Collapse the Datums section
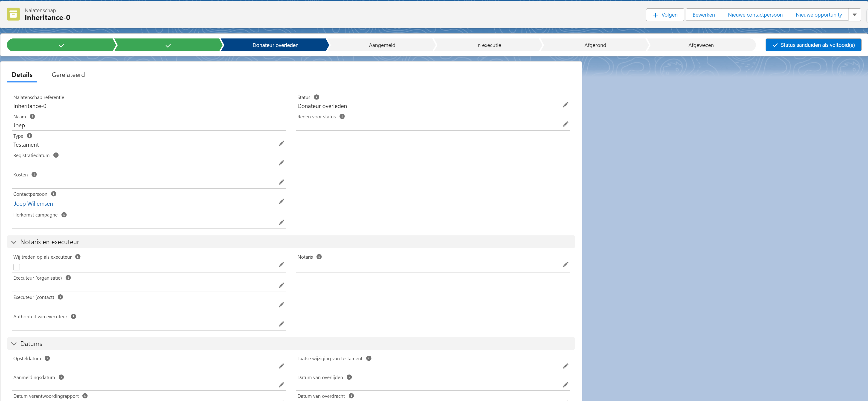The width and height of the screenshot is (868, 401). 14,344
